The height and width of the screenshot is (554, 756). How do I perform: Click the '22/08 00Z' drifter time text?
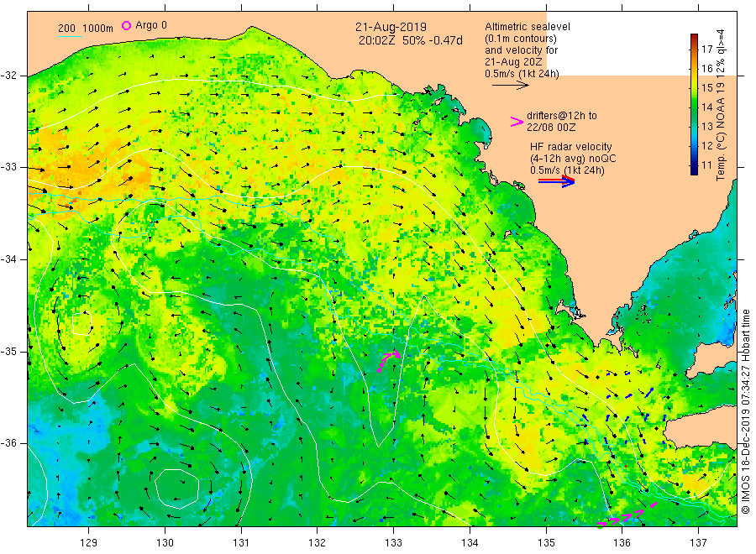tap(551, 128)
